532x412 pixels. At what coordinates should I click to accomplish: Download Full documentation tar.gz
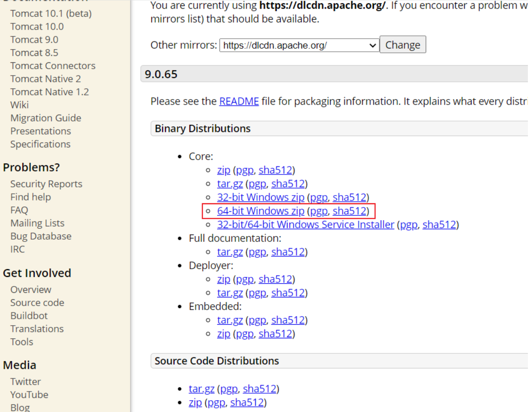pyautogui.click(x=230, y=252)
